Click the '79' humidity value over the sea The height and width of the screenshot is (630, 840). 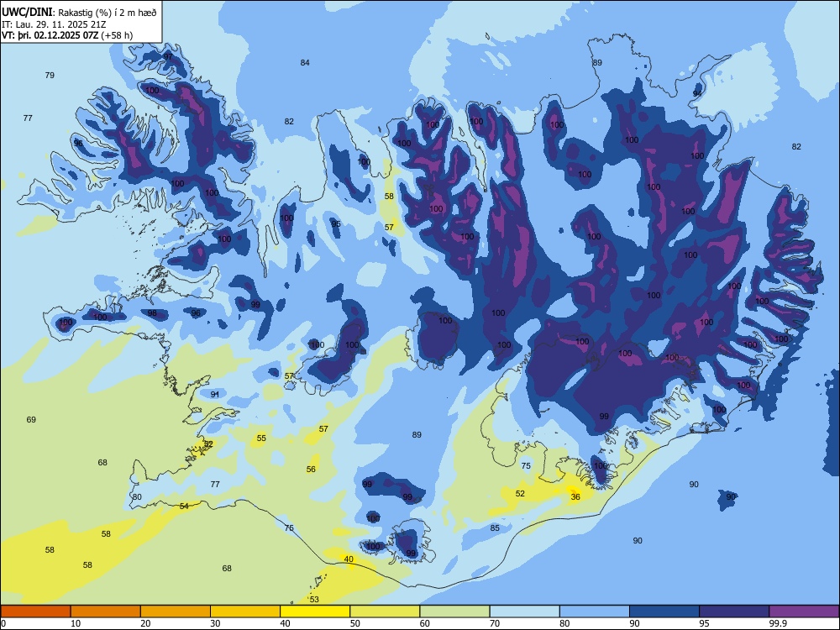coord(50,76)
